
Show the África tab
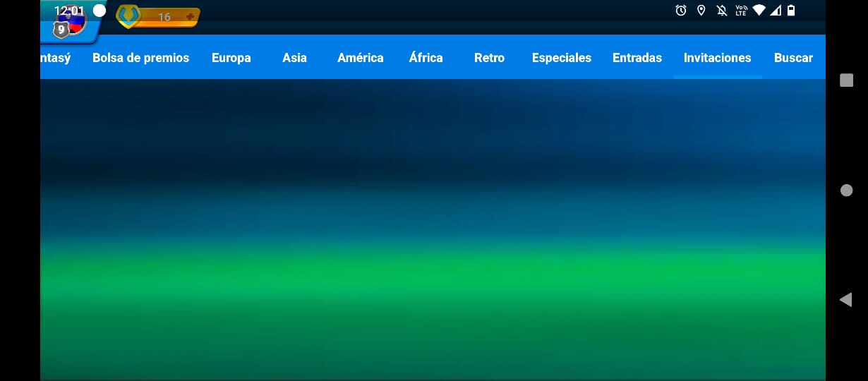click(426, 58)
